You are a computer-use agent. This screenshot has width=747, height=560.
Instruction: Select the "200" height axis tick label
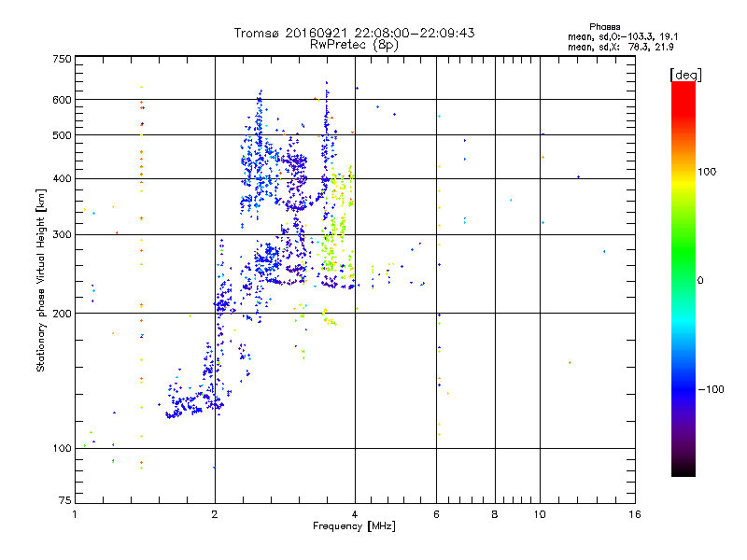pos(62,314)
